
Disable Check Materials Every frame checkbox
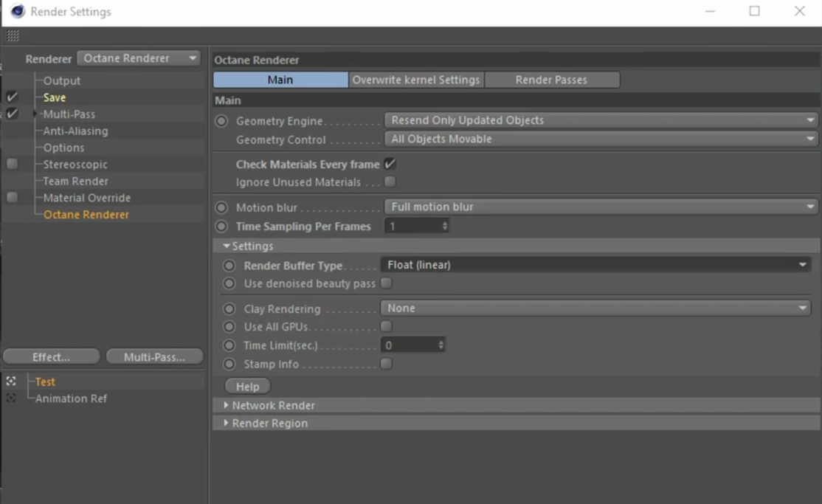pos(390,164)
